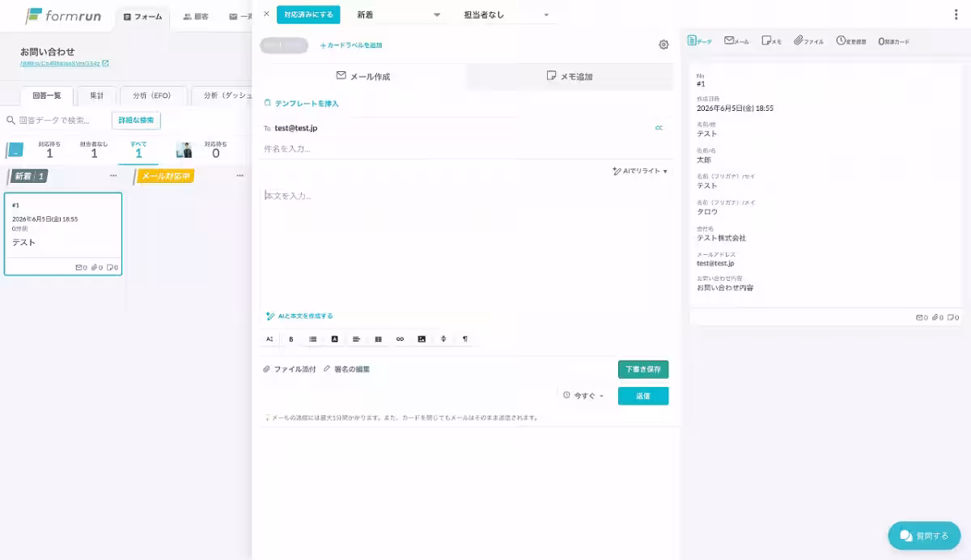The height and width of the screenshot is (560, 971).
Task: Open the フォーム navigation tab
Action: [142, 16]
